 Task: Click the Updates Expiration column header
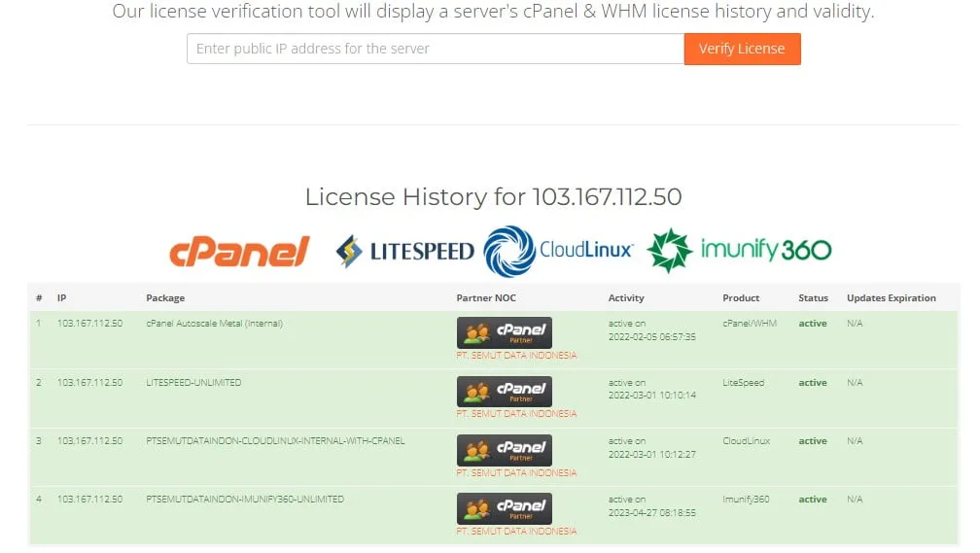click(891, 298)
